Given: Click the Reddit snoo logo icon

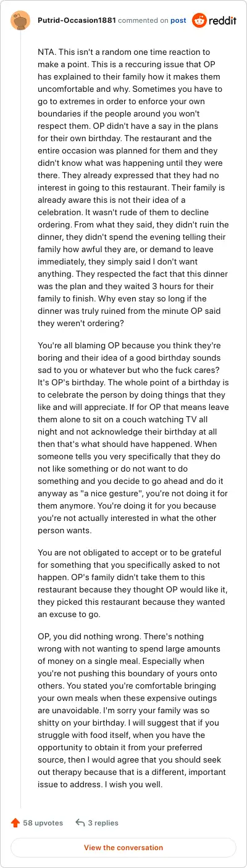Looking at the screenshot, I should (200, 21).
